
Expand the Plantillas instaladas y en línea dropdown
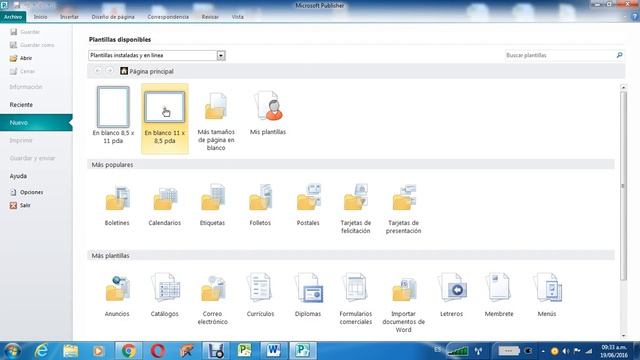click(x=221, y=56)
